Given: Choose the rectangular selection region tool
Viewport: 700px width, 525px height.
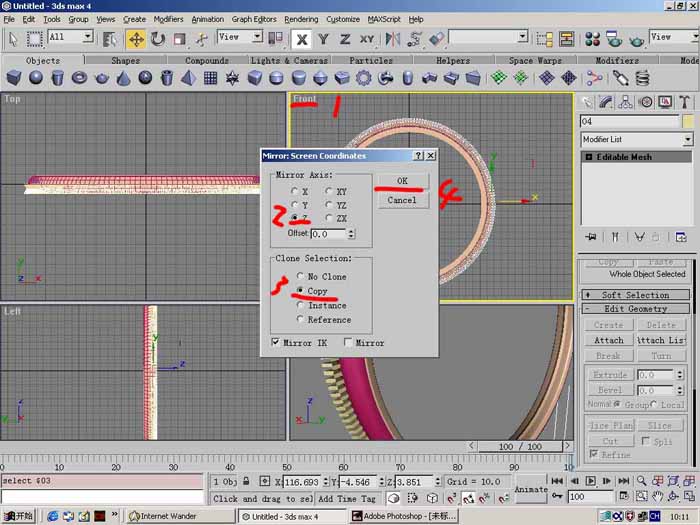Looking at the screenshot, I should click(x=34, y=39).
